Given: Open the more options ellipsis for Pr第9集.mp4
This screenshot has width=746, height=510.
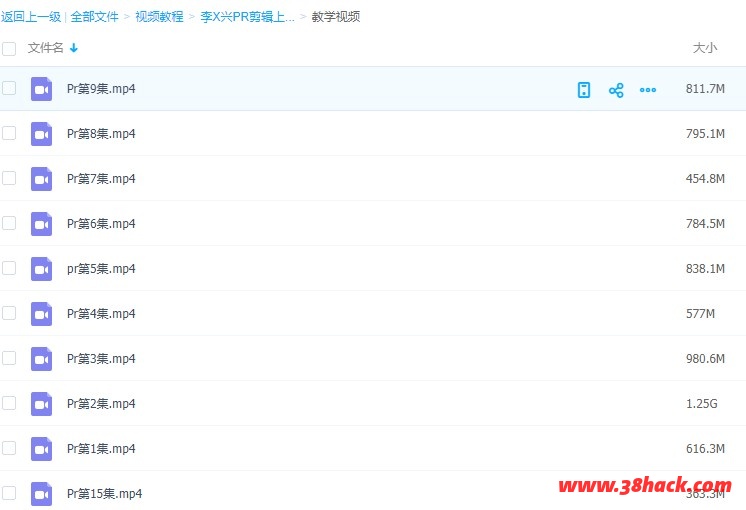Looking at the screenshot, I should (x=648, y=90).
